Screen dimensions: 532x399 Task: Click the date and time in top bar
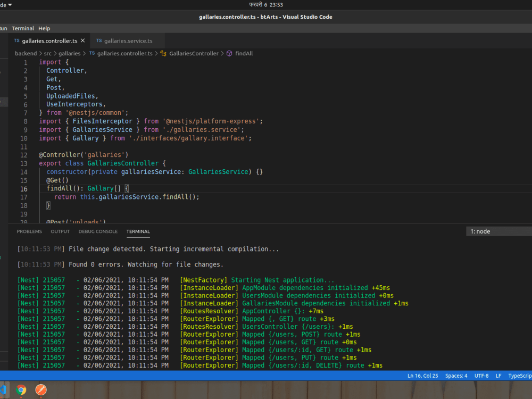[266, 5]
